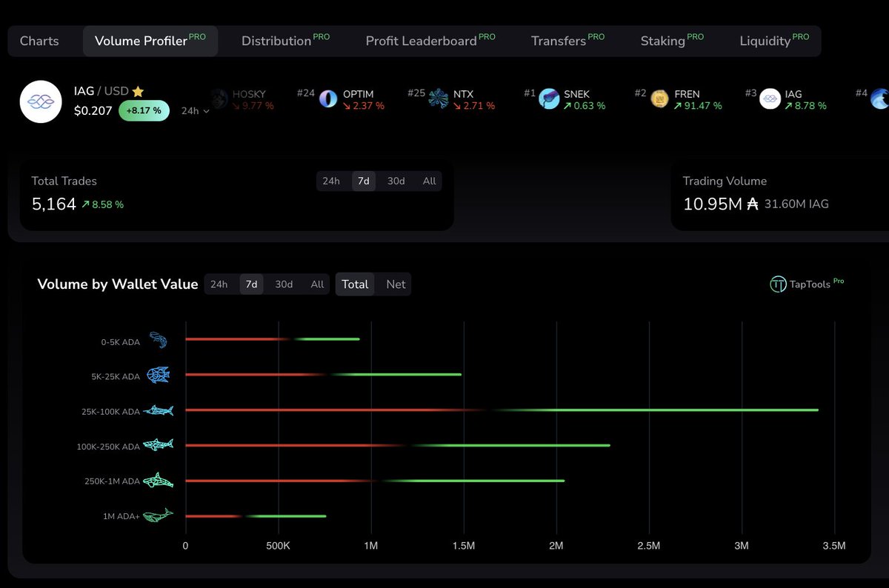
Task: Open the TapTools Pro logo
Action: [806, 284]
